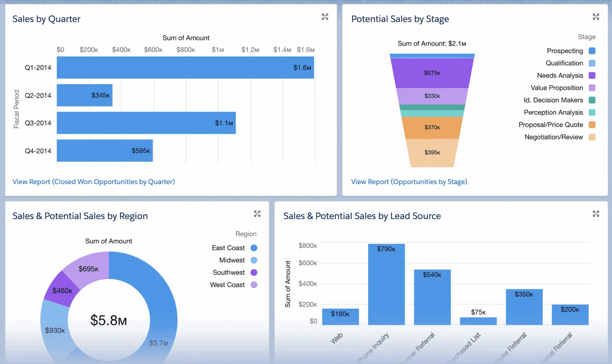Click the Midwest region legend dot
The width and height of the screenshot is (612, 364).
(x=254, y=260)
